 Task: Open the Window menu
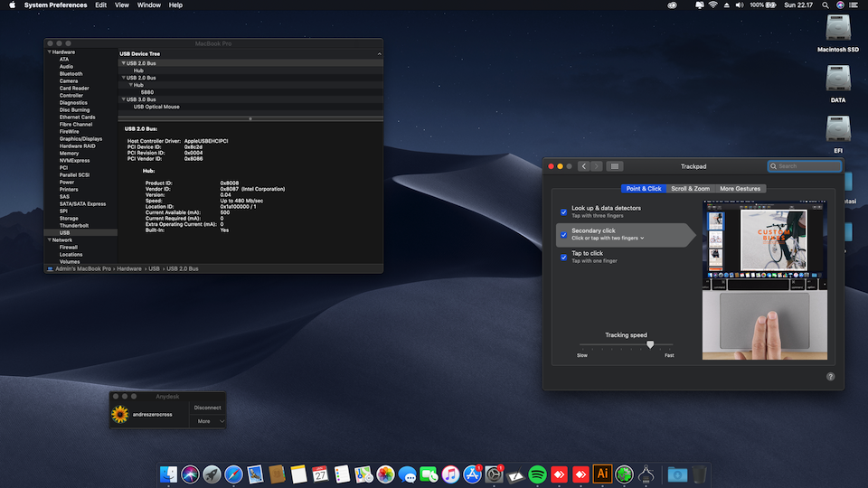click(149, 5)
